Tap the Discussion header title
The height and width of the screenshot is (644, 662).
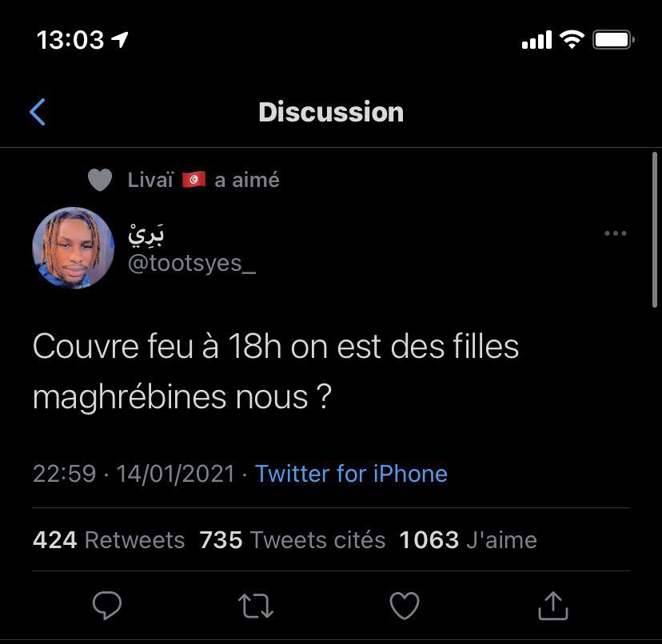[331, 112]
